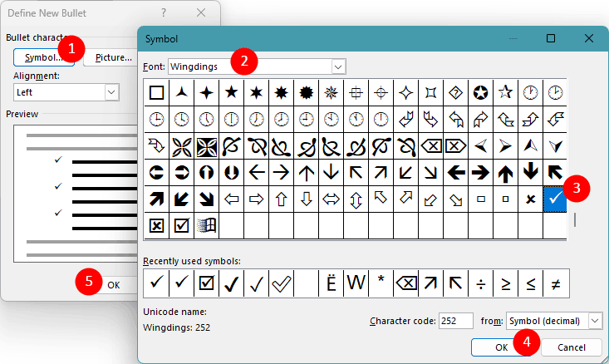609x364 pixels.
Task: Choose the circled star symbol
Action: (x=480, y=93)
